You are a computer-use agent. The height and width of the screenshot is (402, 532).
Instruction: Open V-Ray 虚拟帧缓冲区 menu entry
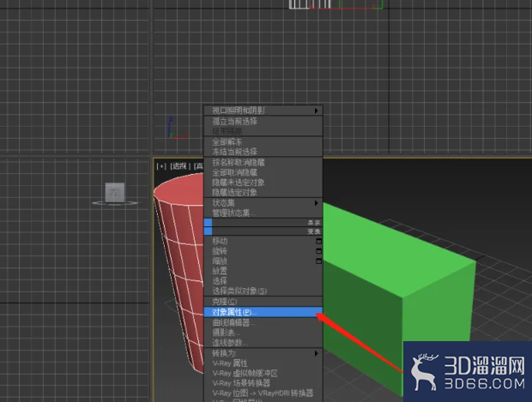263,373
